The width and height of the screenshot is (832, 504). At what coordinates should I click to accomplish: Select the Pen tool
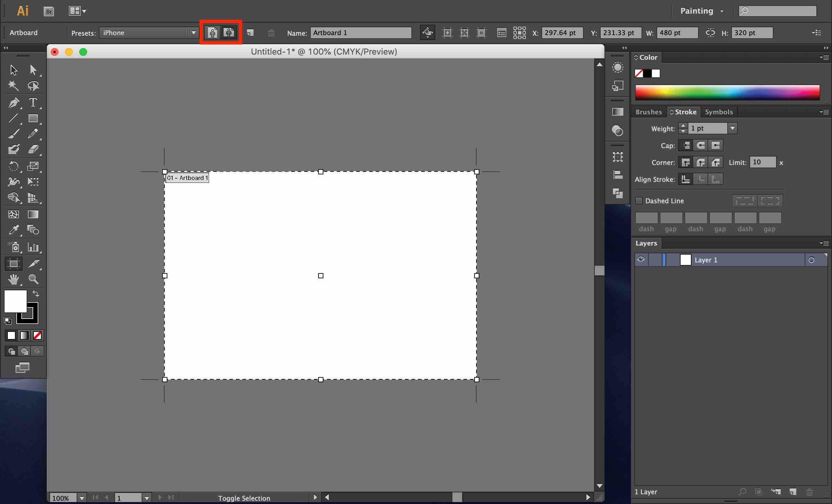click(x=14, y=103)
